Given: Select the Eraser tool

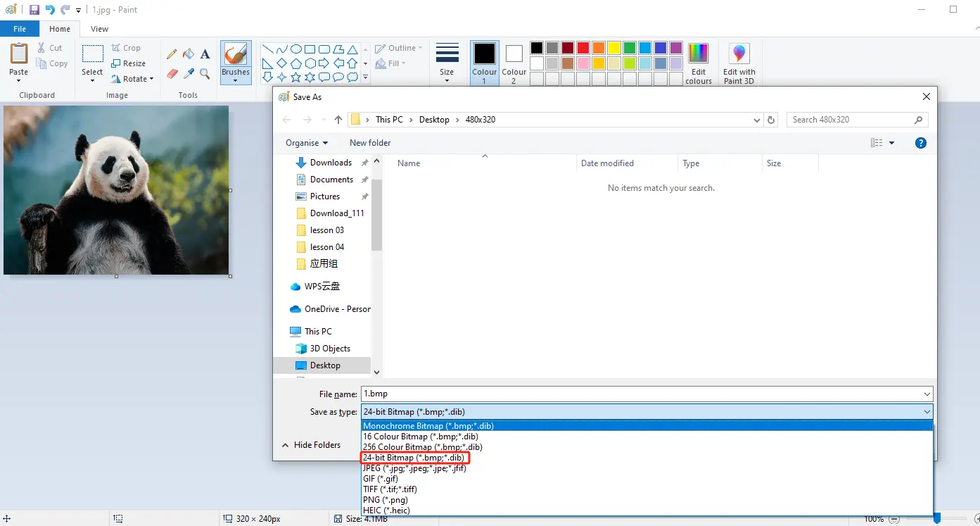Looking at the screenshot, I should pos(172,73).
